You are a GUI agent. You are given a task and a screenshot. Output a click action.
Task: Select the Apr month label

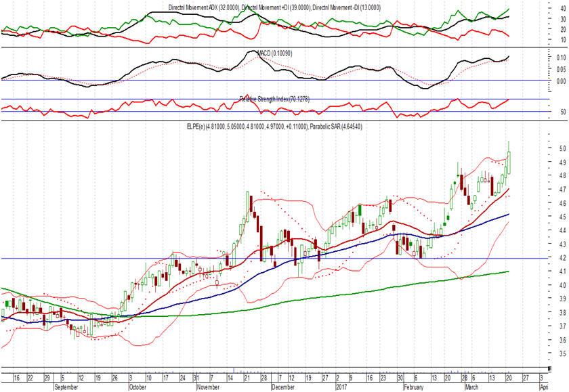(x=543, y=387)
